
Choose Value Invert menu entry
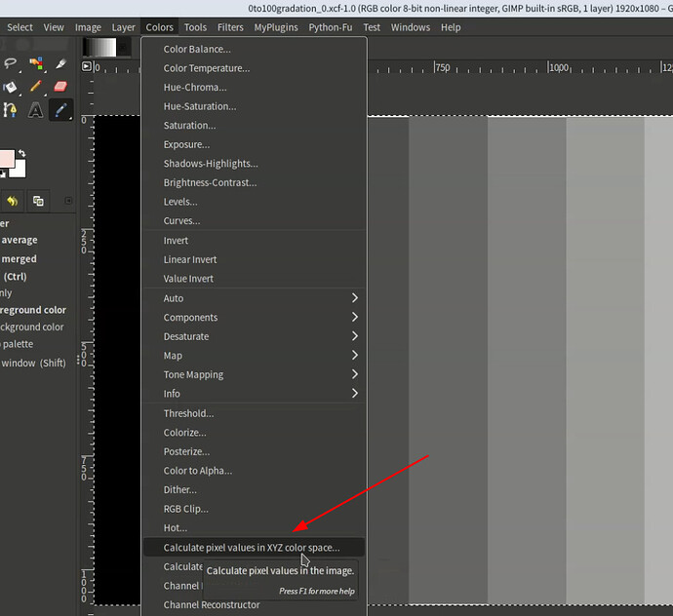pos(255,279)
